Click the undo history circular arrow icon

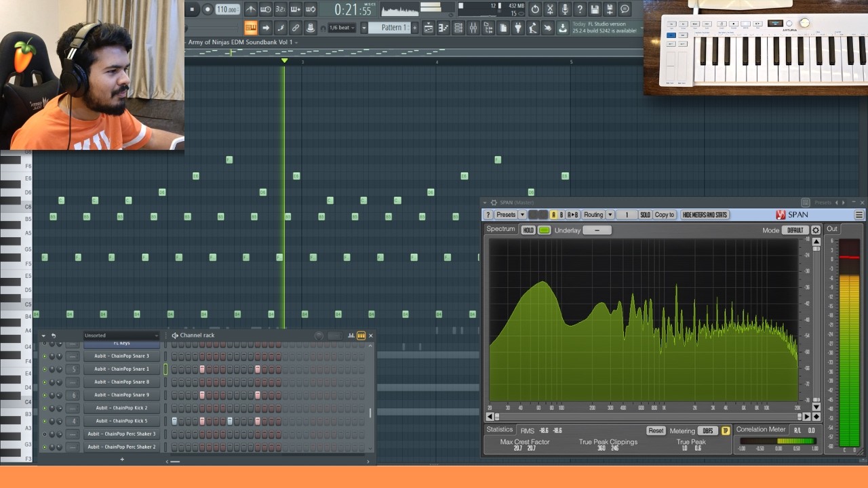point(535,9)
